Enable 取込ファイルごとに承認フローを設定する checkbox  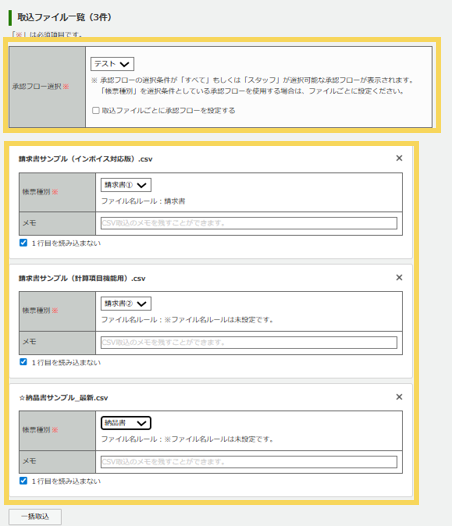[x=96, y=110]
